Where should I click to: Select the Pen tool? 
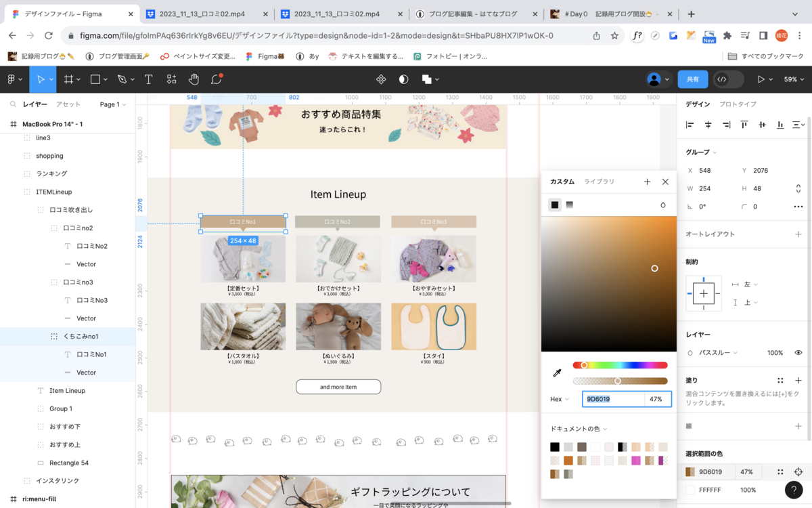coord(122,79)
